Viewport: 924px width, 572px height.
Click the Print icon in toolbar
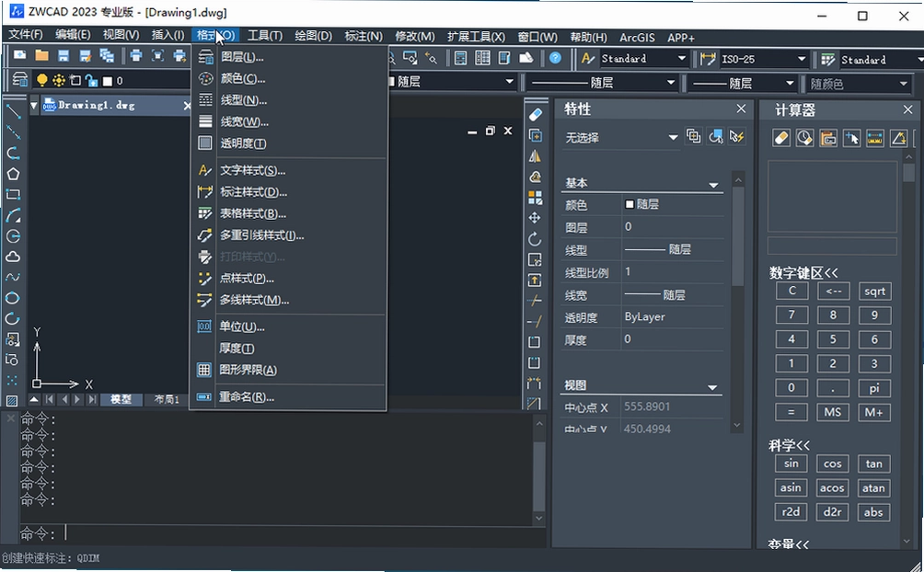point(136,56)
